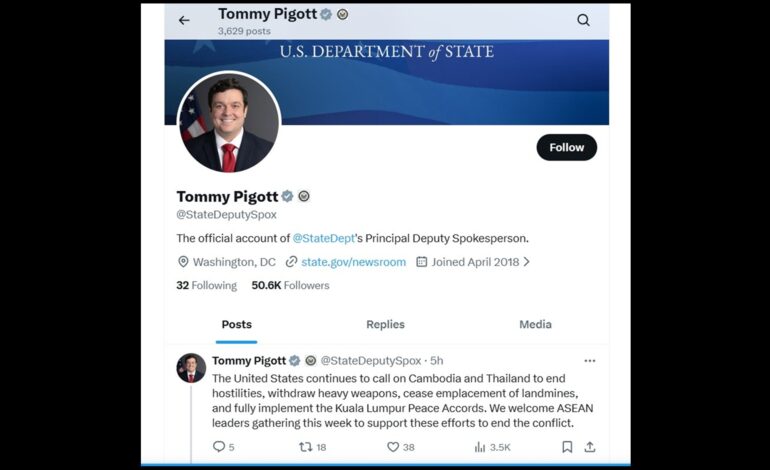
Task: Click the Follow button
Action: pyautogui.click(x=566, y=147)
